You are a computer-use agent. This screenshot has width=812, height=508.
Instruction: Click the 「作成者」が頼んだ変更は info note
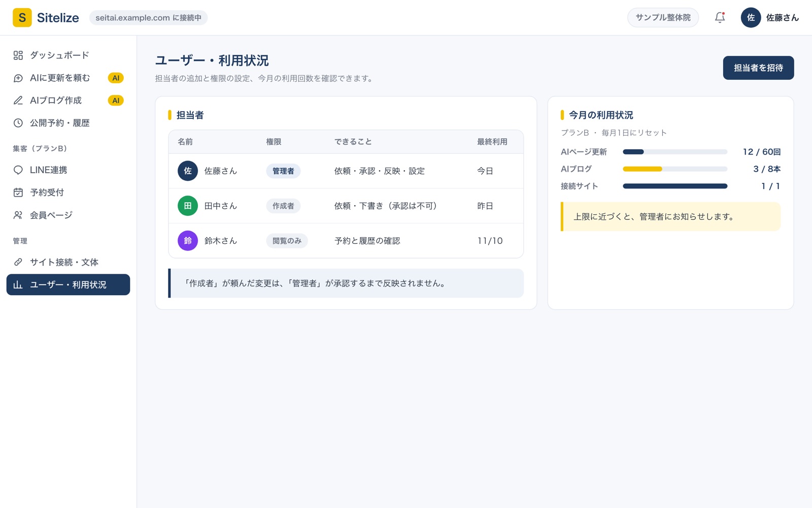tap(346, 283)
